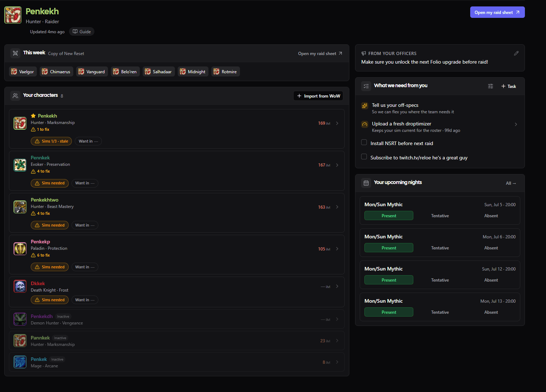Mark Absent for Mon, Jul 13 raid
This screenshot has height=392, width=546.
[491, 312]
